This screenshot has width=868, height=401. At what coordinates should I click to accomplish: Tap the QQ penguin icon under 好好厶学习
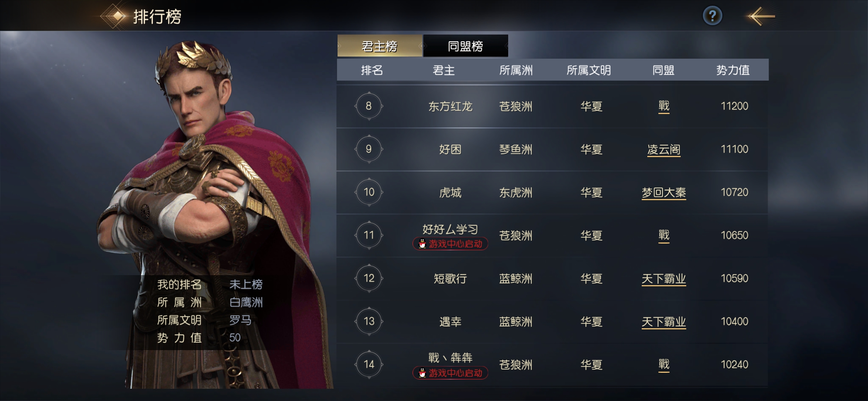pyautogui.click(x=422, y=244)
